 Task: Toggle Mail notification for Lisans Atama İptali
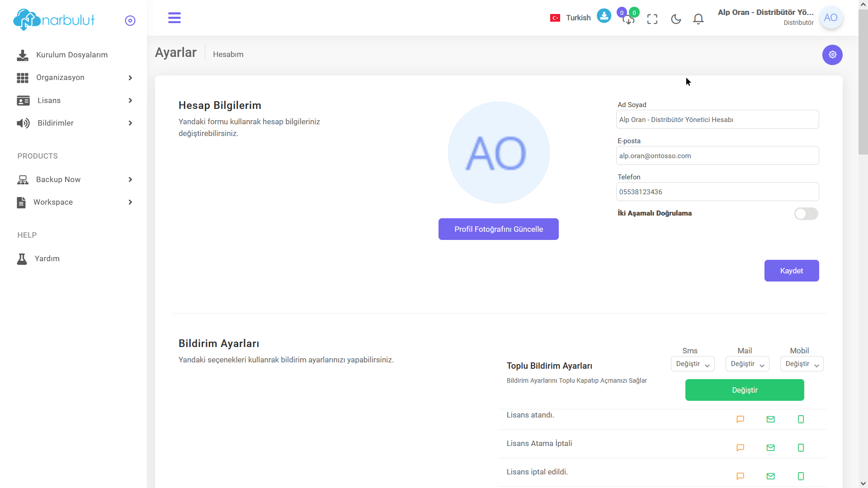(771, 448)
